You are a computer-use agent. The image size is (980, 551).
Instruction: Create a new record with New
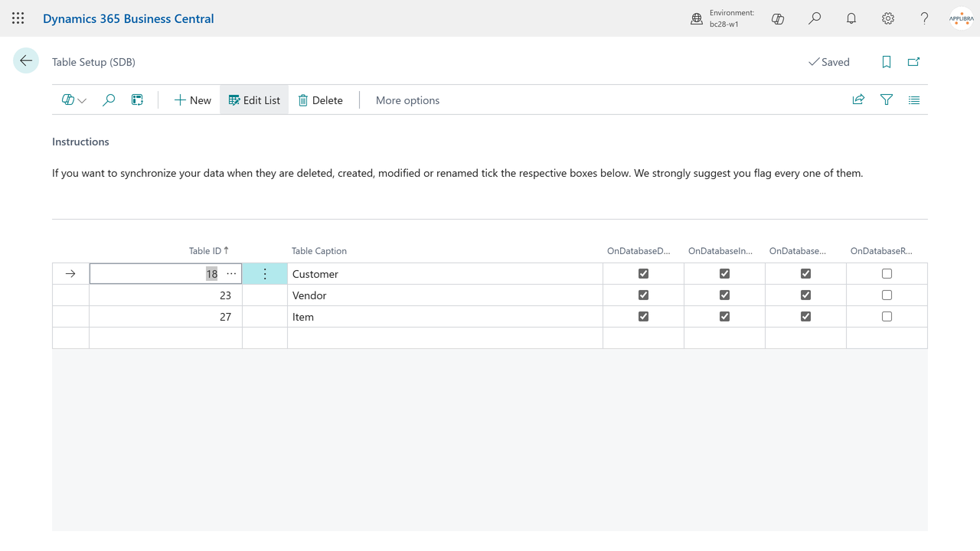[192, 100]
